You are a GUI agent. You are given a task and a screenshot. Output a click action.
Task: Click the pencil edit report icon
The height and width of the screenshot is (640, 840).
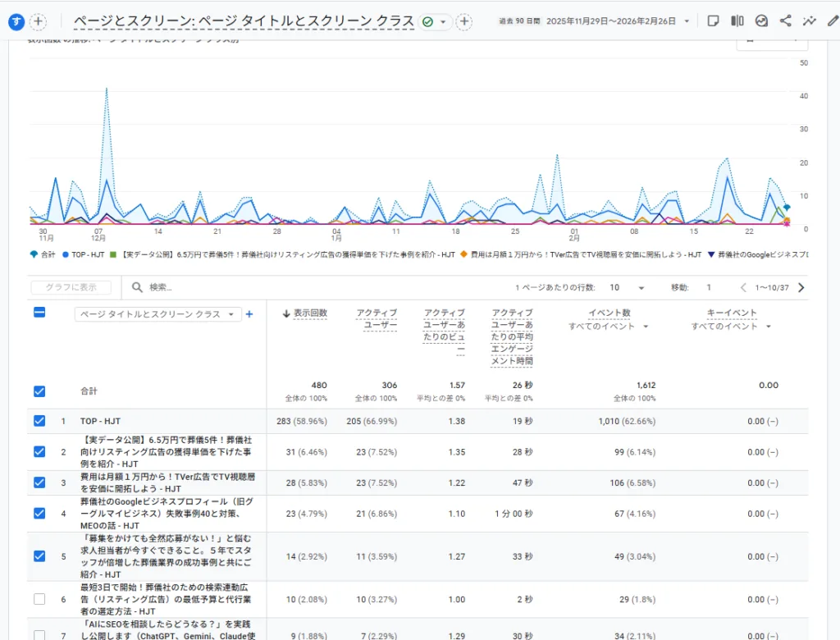[833, 21]
